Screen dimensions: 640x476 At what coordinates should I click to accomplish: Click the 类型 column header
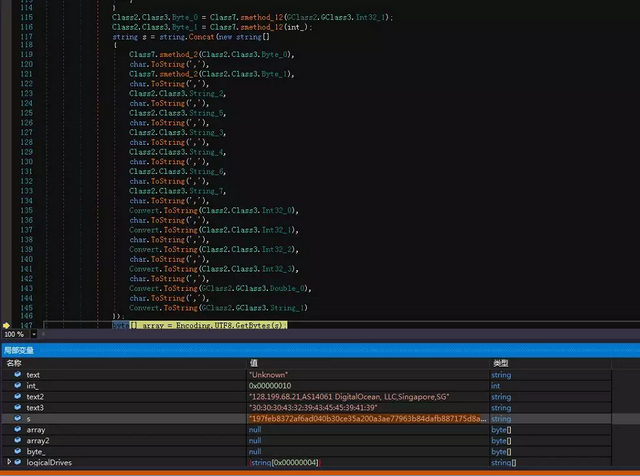pos(500,363)
